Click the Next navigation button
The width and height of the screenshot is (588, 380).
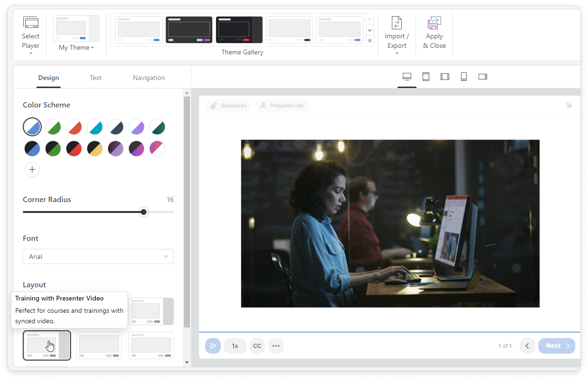tap(556, 345)
